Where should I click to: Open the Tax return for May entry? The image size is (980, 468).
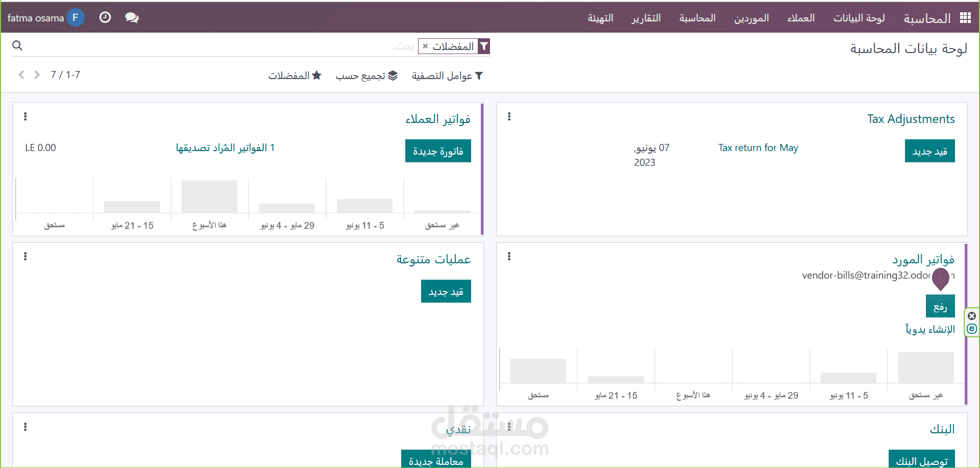pyautogui.click(x=758, y=147)
